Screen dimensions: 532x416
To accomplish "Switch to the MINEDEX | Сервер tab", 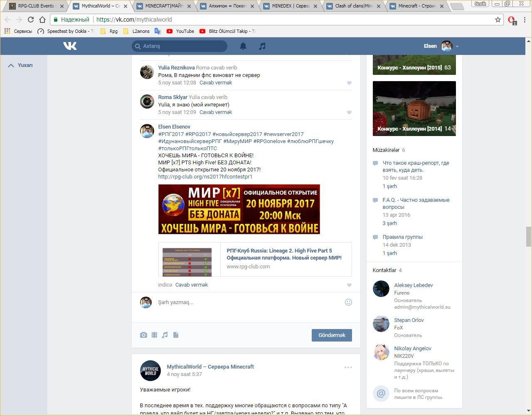I will [291, 6].
